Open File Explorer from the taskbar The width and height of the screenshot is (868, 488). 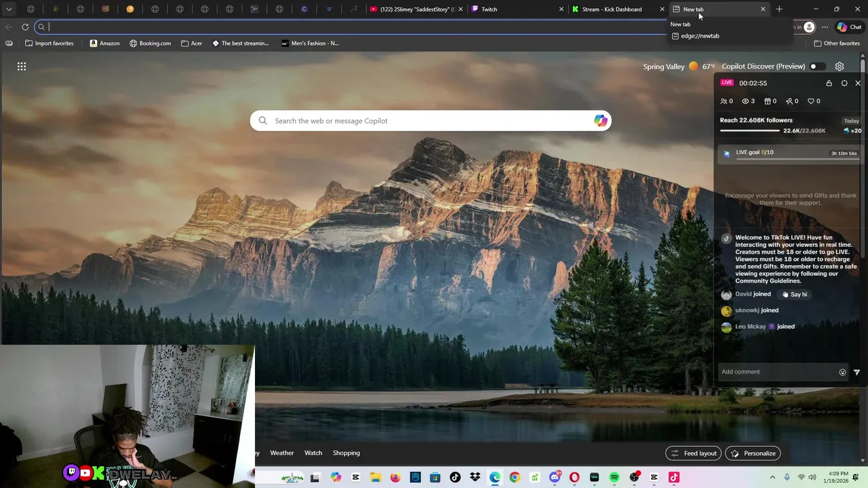click(x=376, y=477)
